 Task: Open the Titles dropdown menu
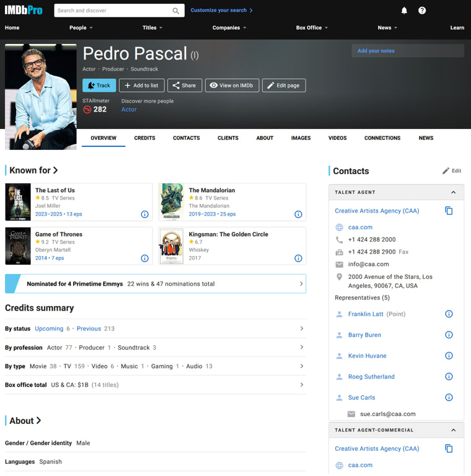[x=152, y=28]
